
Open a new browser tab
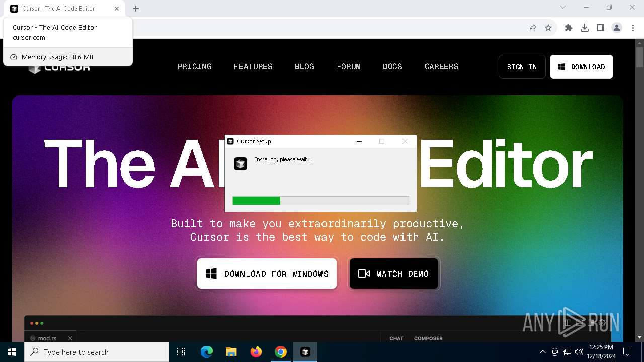[x=136, y=9]
